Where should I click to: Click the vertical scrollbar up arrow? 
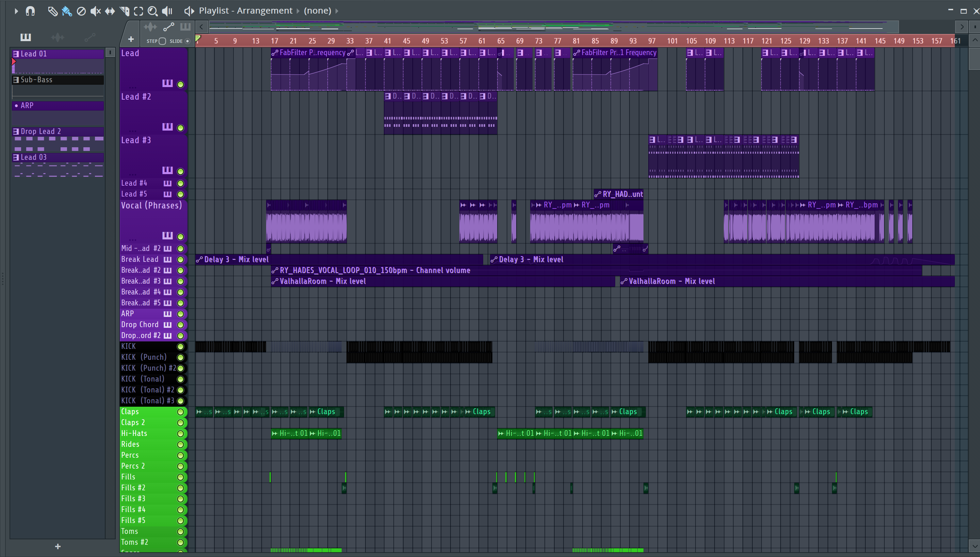975,40
